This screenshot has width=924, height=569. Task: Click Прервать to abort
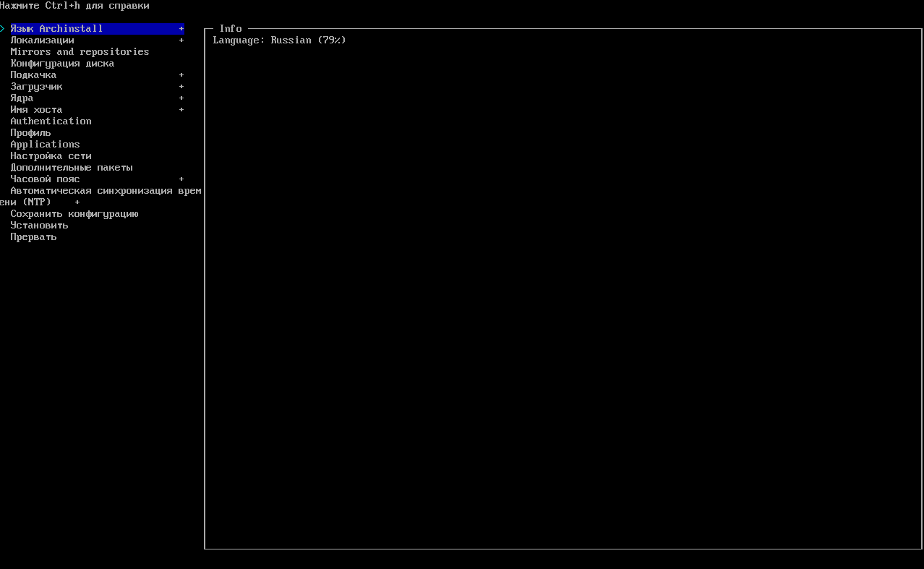tap(33, 237)
